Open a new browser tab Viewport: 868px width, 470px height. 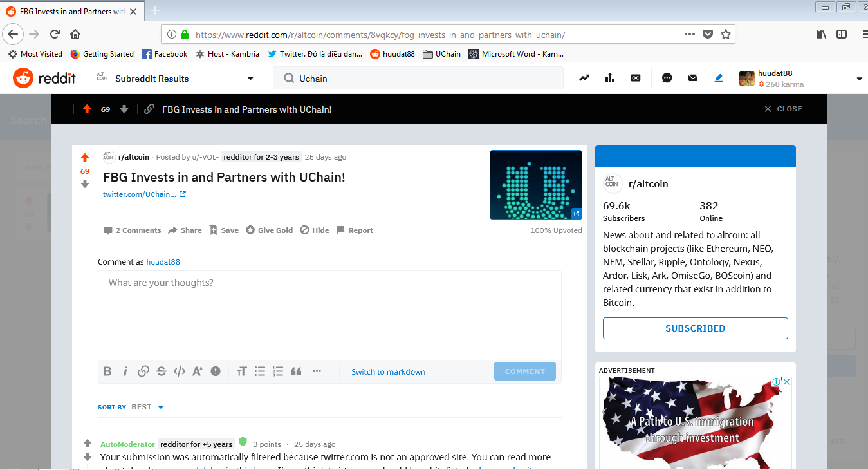point(154,10)
